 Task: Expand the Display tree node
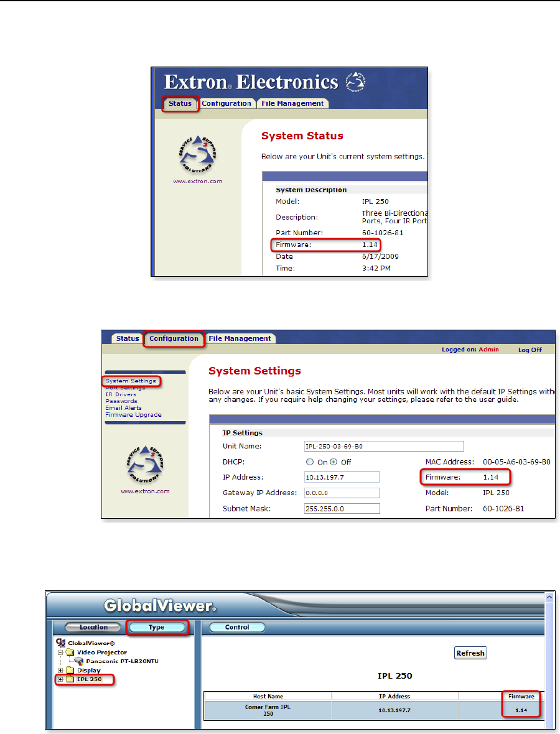pos(60,671)
